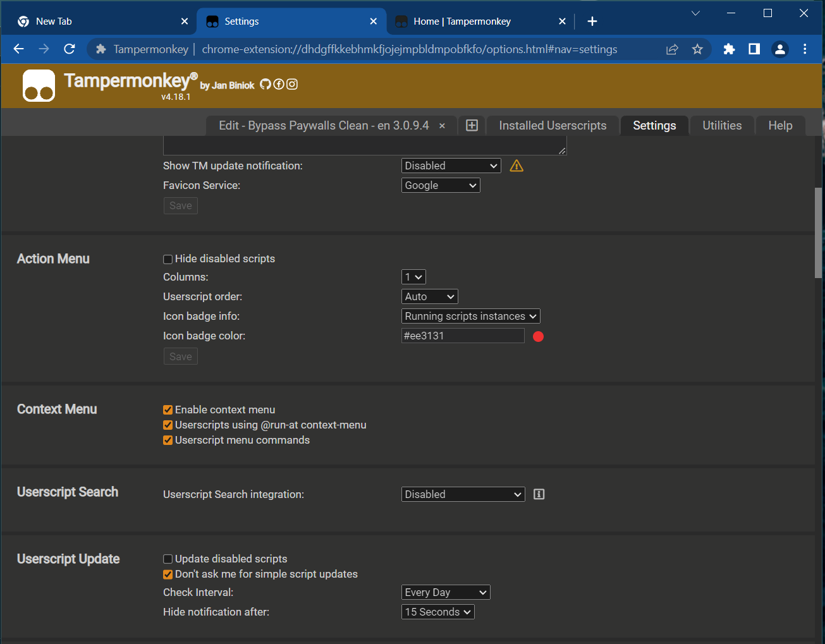Toggle Userscript menu commands checkbox
The width and height of the screenshot is (825, 644).
tap(168, 440)
